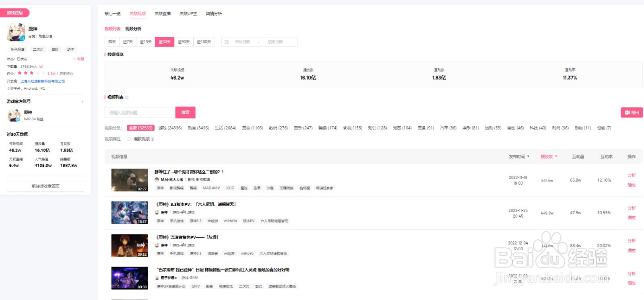The width and height of the screenshot is (644, 300).
Task: Select the 近30天 time range
Action: [165, 42]
